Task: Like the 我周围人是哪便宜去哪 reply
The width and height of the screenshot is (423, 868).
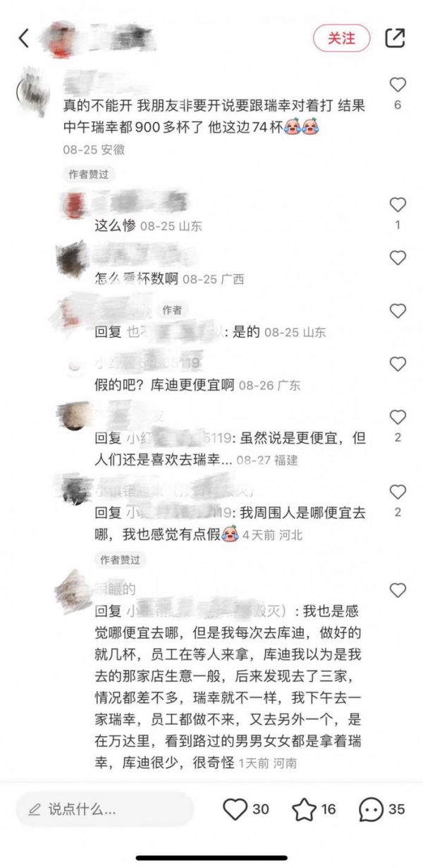Action: pos(398,491)
